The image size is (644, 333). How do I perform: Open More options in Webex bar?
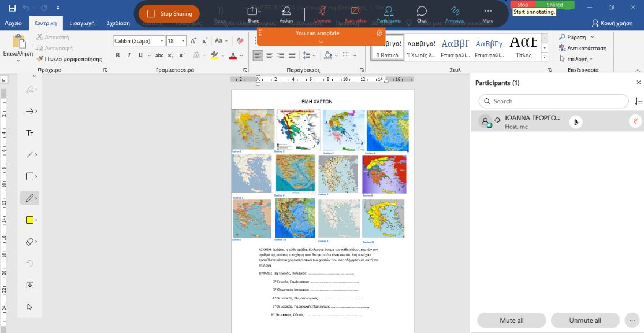(487, 14)
